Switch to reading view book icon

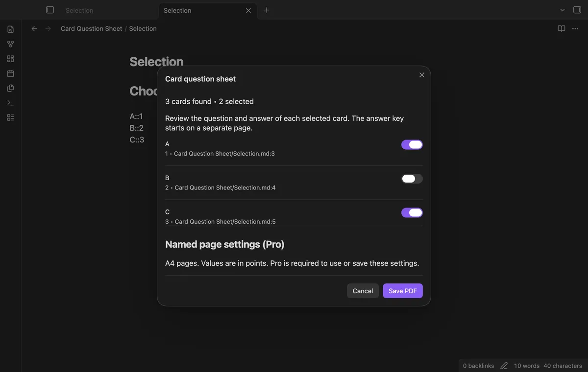coord(562,28)
